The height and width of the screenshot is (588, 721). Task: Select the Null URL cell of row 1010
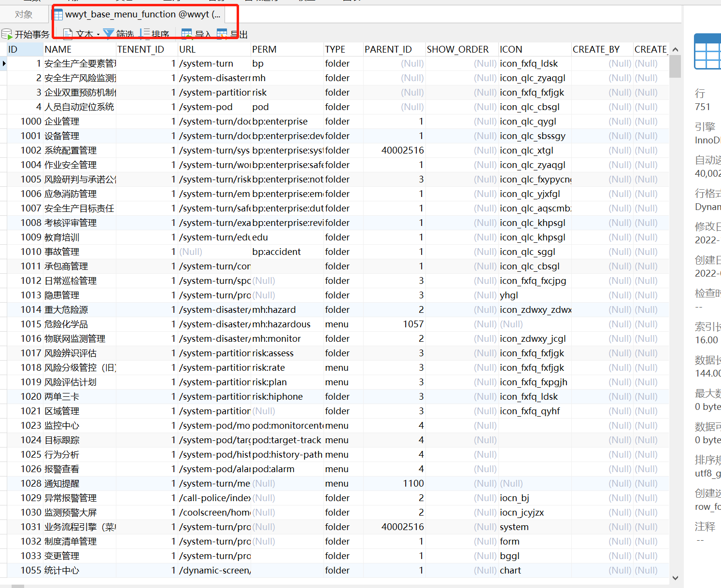(214, 252)
